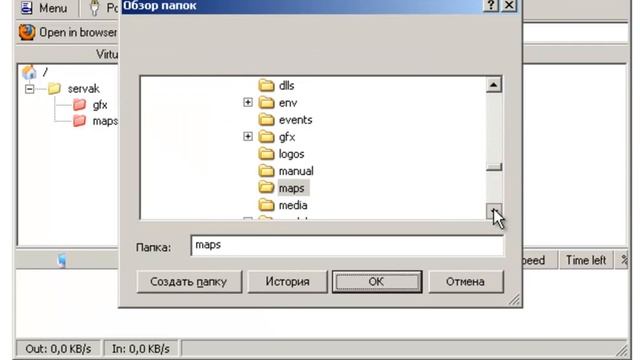Select the servak folder icon

pos(54,89)
